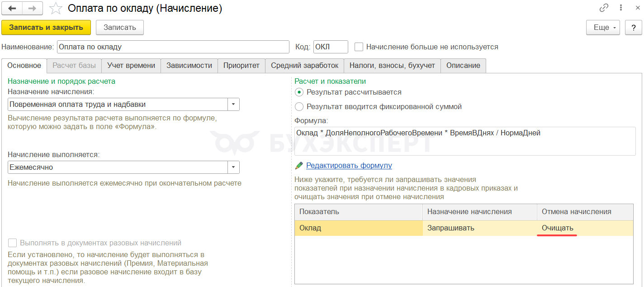Screen dimensions: 644x287
Task: Expand 'Назначение начисления' dropdown
Action: (233, 105)
